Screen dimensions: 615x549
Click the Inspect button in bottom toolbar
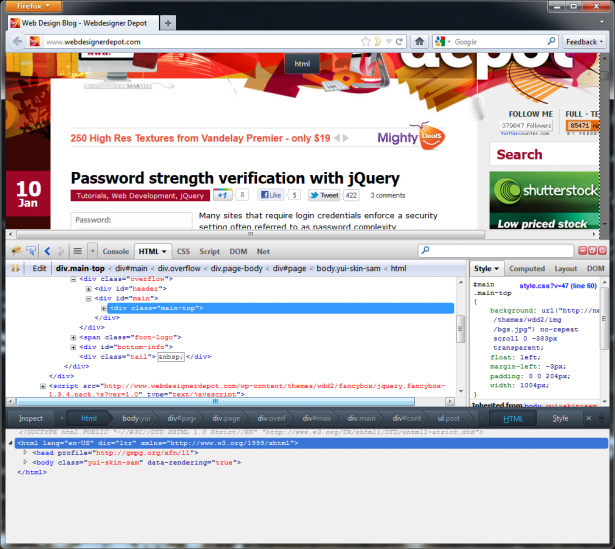(x=31, y=418)
